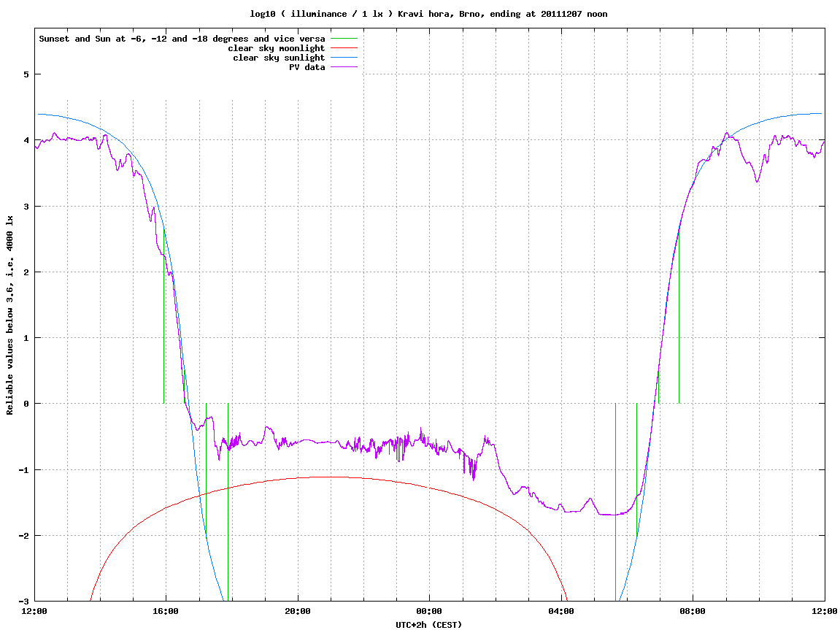This screenshot has width=840, height=630.
Task: Click the y-axis tick label 1
Action: tap(26, 338)
